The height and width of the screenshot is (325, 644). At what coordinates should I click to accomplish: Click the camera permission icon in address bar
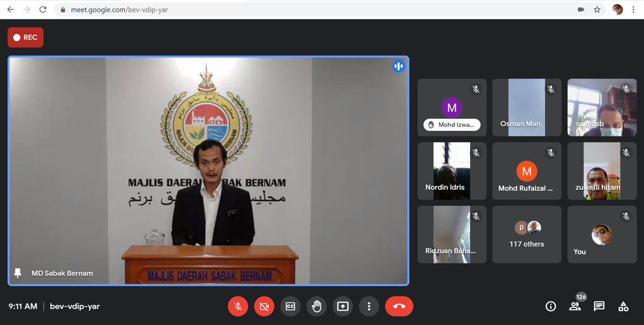[581, 10]
